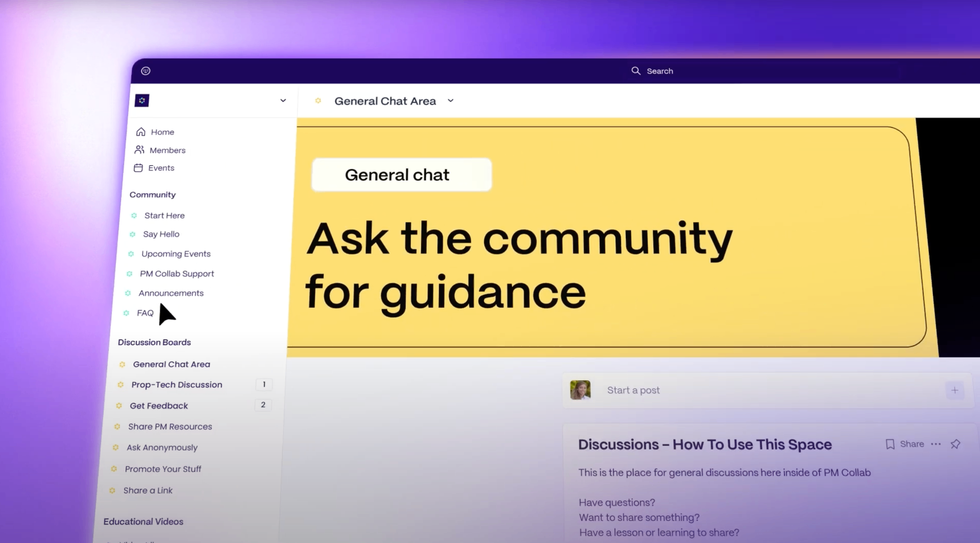Expand the community switcher chevron in sidebar
Viewport: 980px width, 543px height.
[283, 101]
